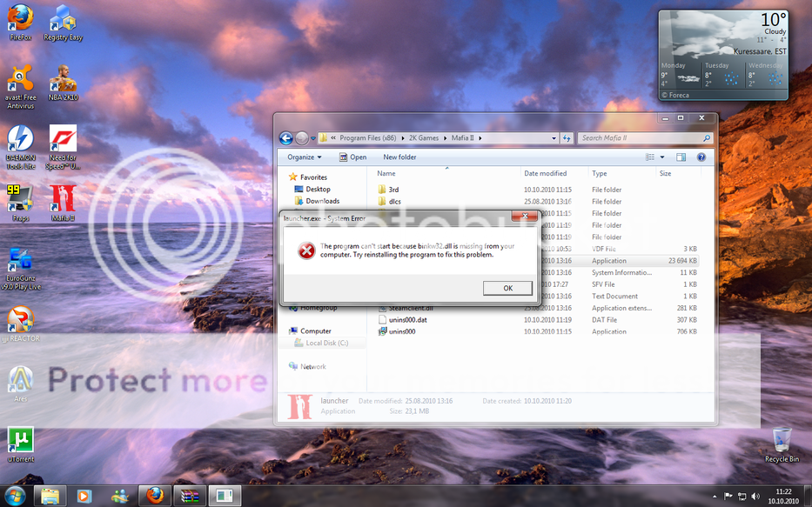Screen dimensions: 812x507
Task: Open the Organize dropdown menu
Action: (x=305, y=157)
